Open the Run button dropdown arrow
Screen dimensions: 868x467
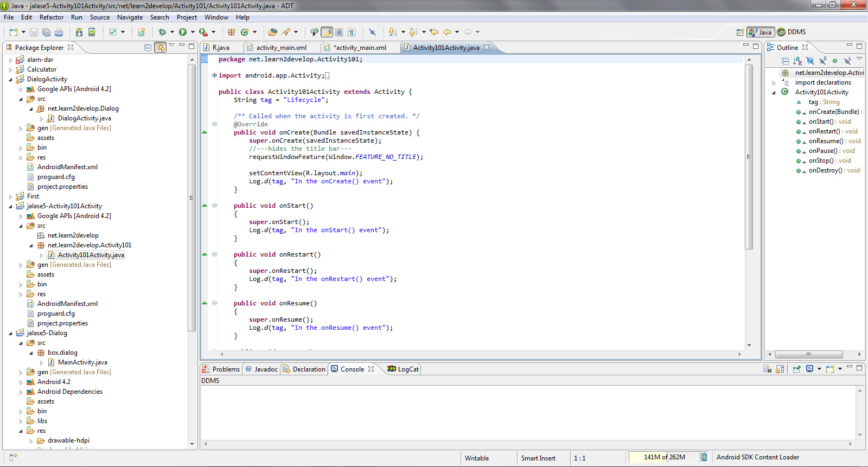193,33
